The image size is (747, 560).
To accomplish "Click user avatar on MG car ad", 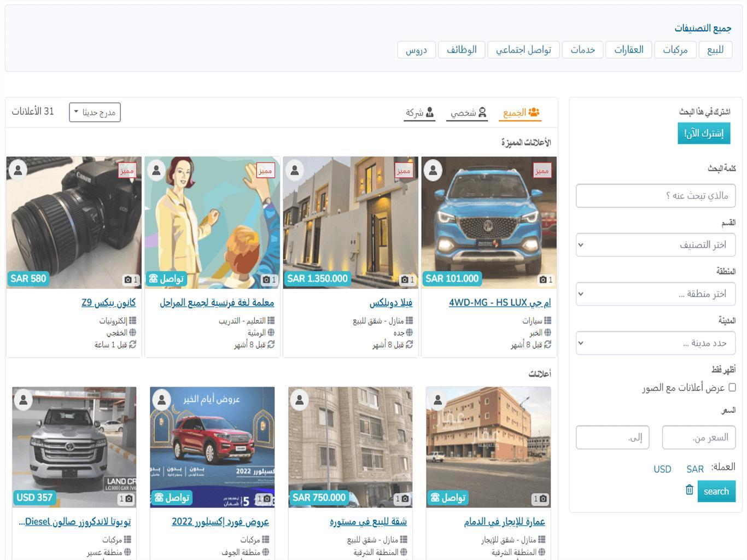I will (433, 170).
